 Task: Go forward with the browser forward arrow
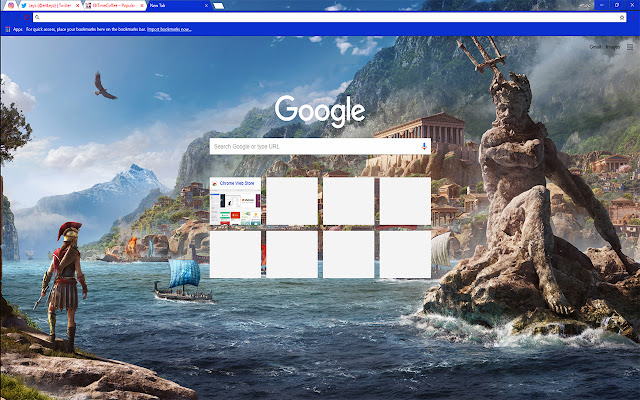(x=18, y=18)
